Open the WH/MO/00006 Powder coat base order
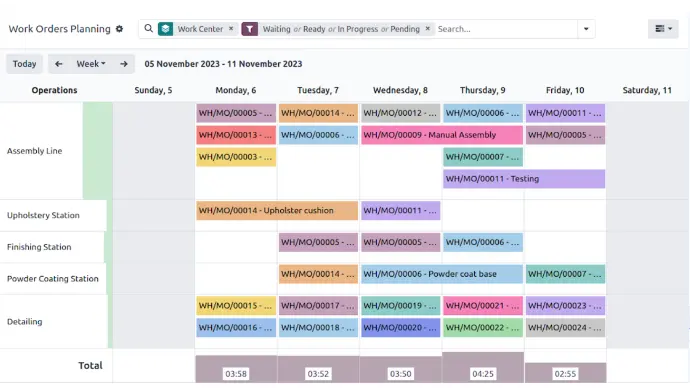This screenshot has width=690, height=388. pos(442,274)
